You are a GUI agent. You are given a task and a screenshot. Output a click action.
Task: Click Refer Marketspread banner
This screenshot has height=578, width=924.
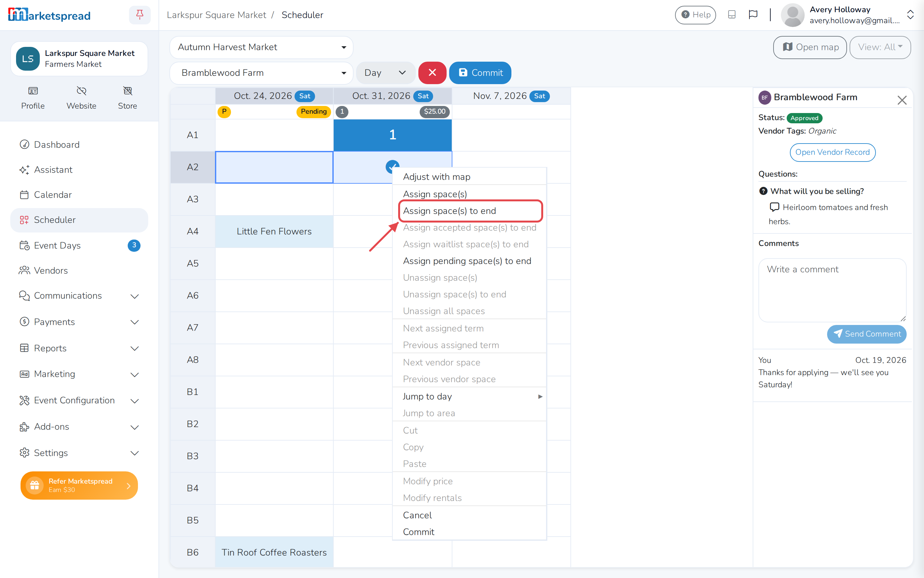79,485
